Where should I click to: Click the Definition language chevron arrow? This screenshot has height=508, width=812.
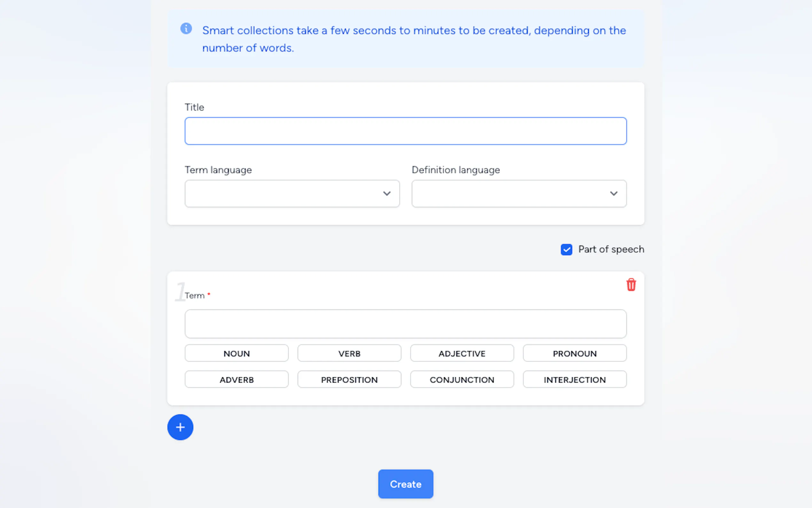coord(613,194)
